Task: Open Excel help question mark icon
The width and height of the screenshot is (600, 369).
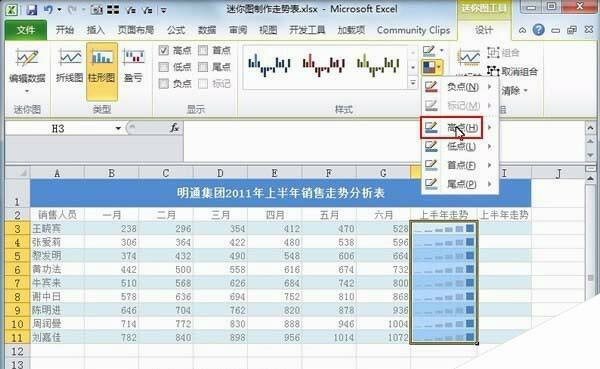Action: pyautogui.click(x=538, y=30)
